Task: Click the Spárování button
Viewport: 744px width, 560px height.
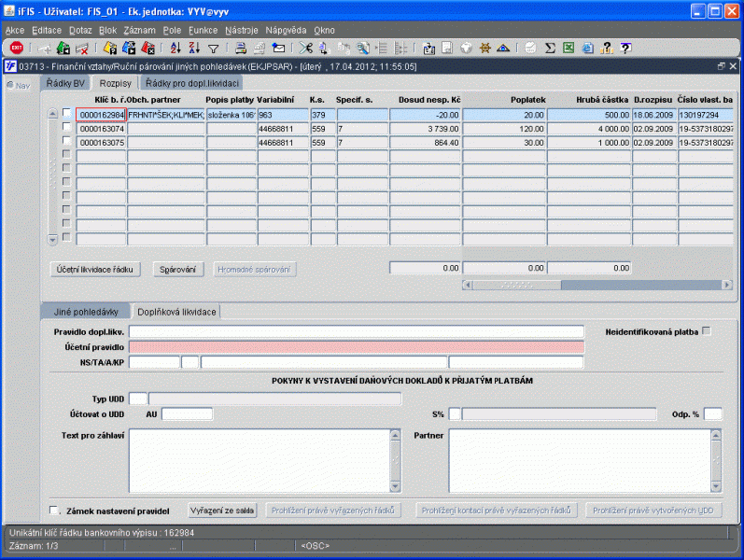Action: click(x=178, y=269)
